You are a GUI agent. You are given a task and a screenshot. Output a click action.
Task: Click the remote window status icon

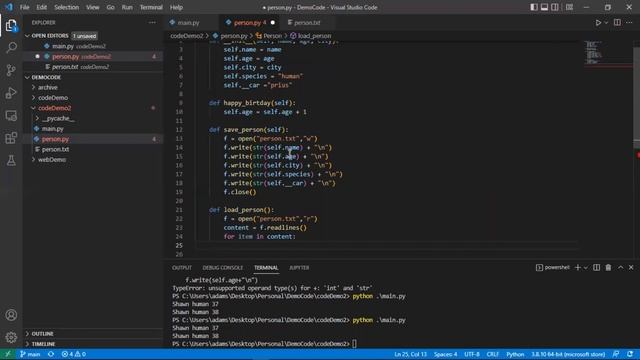click(7, 354)
